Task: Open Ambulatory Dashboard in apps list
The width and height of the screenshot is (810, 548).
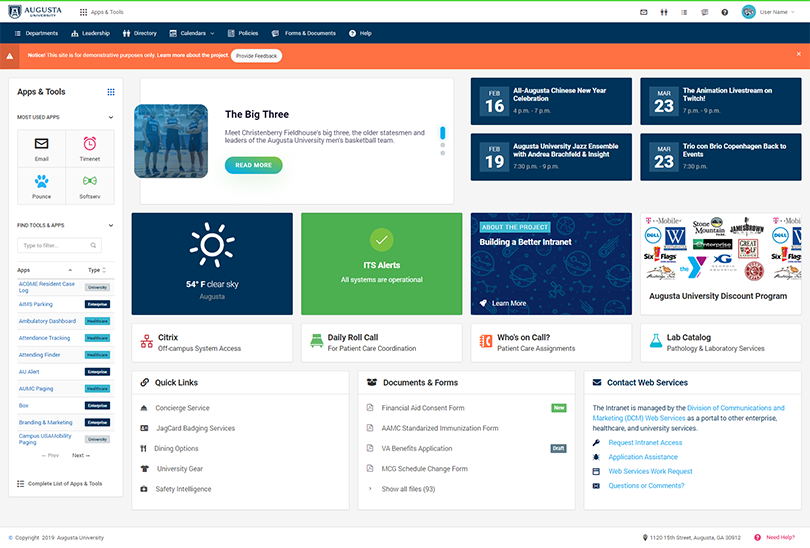Action: coord(47,321)
